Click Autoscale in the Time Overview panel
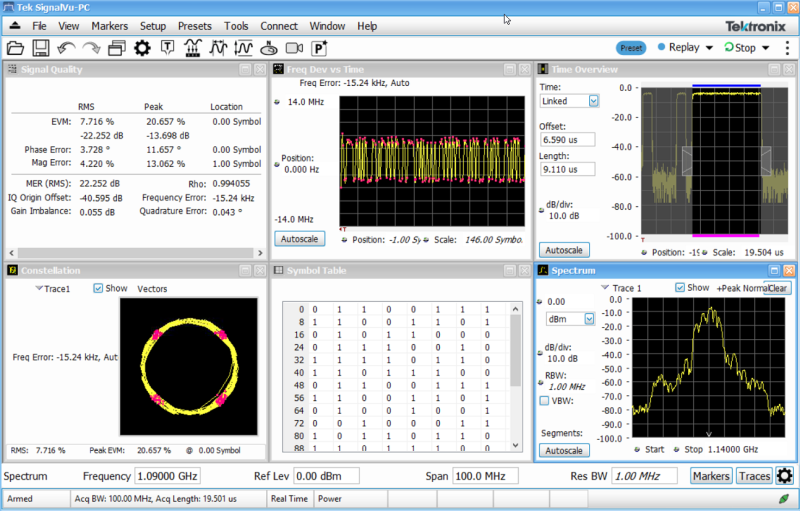The width and height of the screenshot is (800, 511). click(564, 250)
